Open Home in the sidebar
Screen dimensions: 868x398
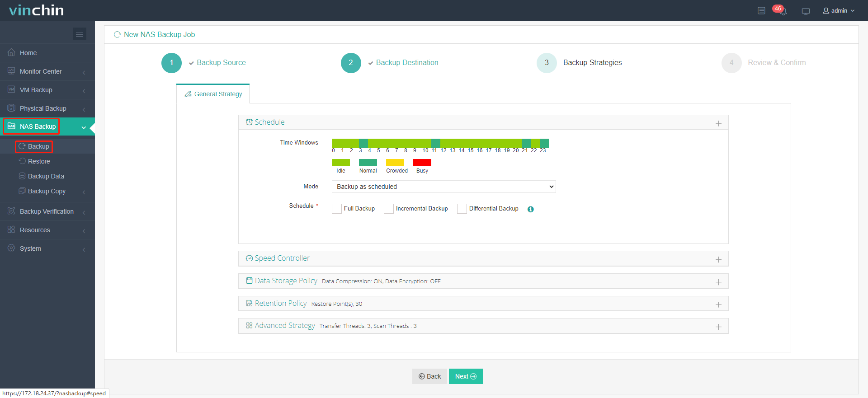tap(47, 53)
